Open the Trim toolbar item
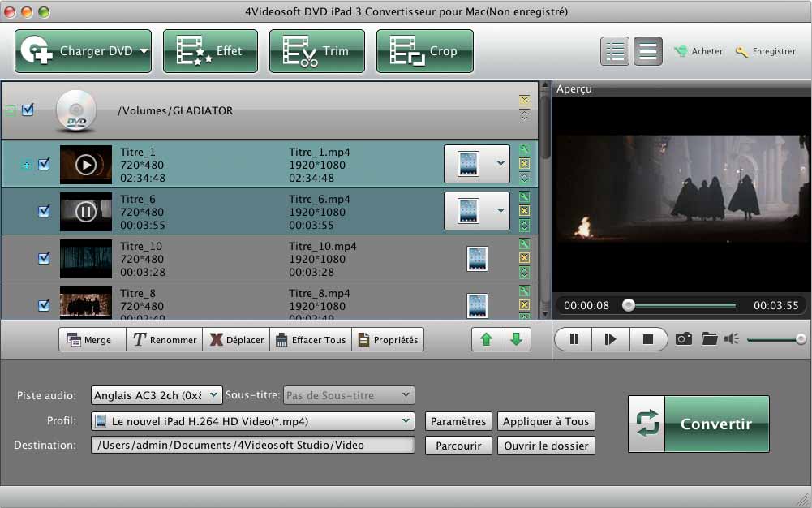812x508 pixels. pos(317,51)
